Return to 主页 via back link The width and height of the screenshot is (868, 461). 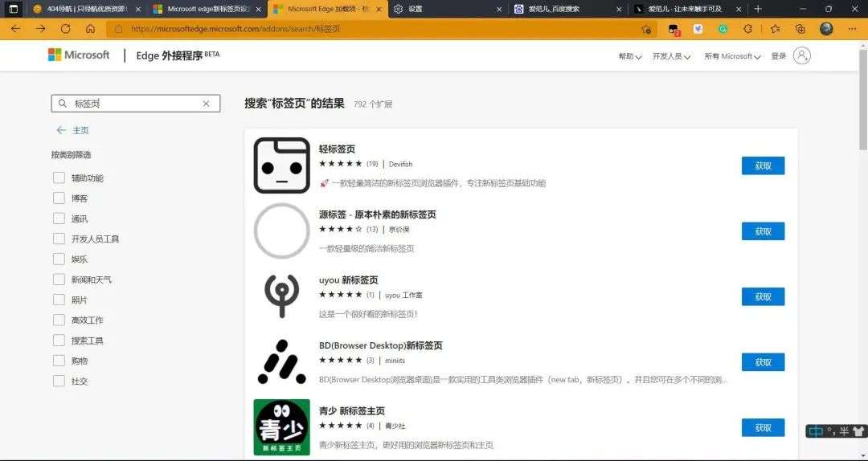(72, 130)
